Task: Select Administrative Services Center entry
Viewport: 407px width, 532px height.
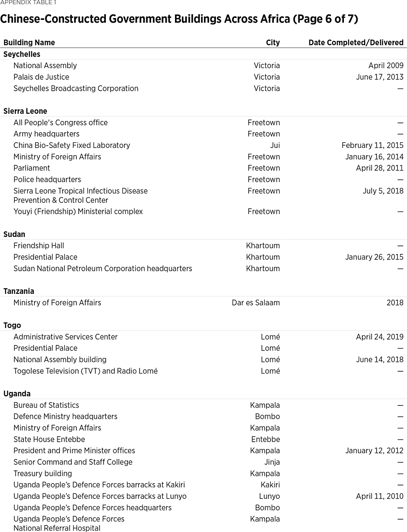Action: click(x=65, y=337)
